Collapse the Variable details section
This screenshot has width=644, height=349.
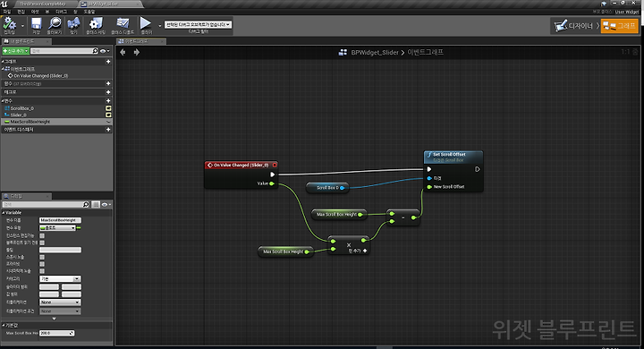(x=3, y=212)
